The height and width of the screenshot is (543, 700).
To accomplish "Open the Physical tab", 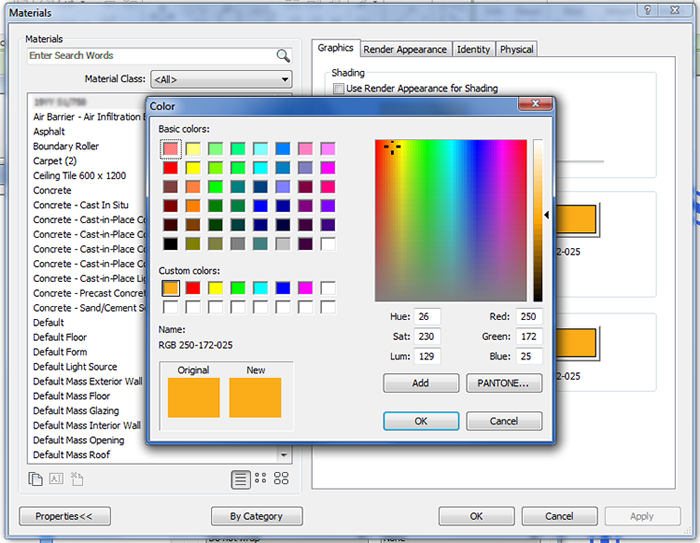I will pyautogui.click(x=517, y=49).
